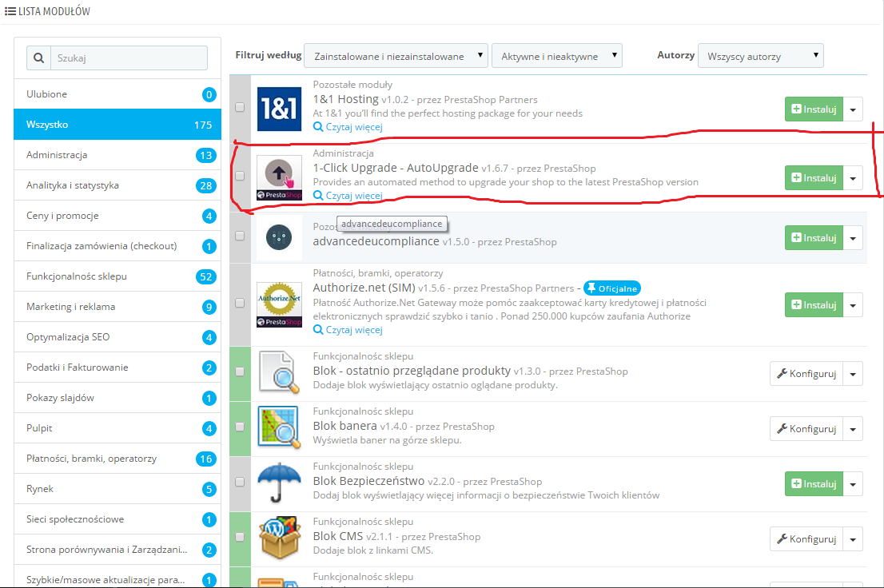Open the 1&1 Hosting module logo
The height and width of the screenshot is (588, 884).
279,109
